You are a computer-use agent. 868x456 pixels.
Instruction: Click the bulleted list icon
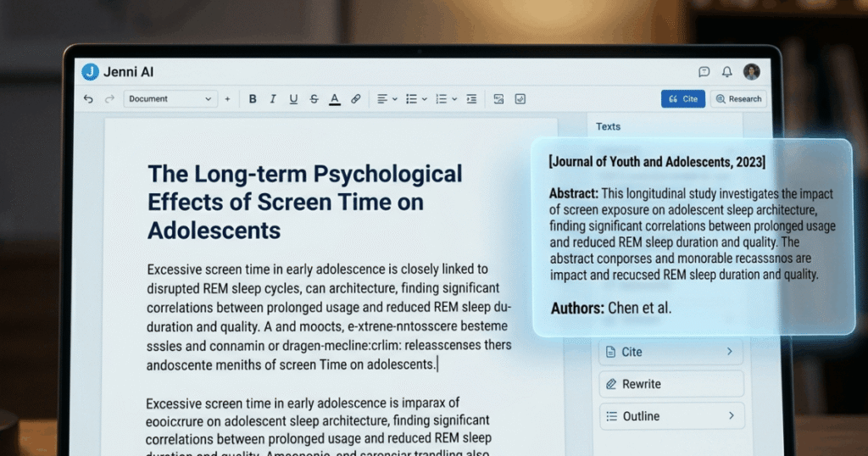click(x=411, y=99)
